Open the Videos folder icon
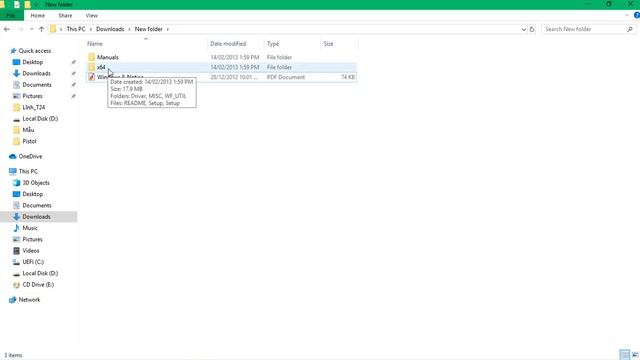 click(16, 251)
